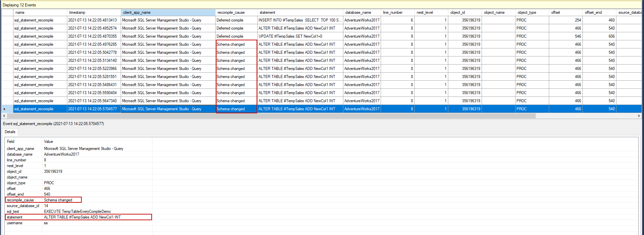
Task: Select the row with timestamp 14:22:05.4870355
Action: [321, 36]
